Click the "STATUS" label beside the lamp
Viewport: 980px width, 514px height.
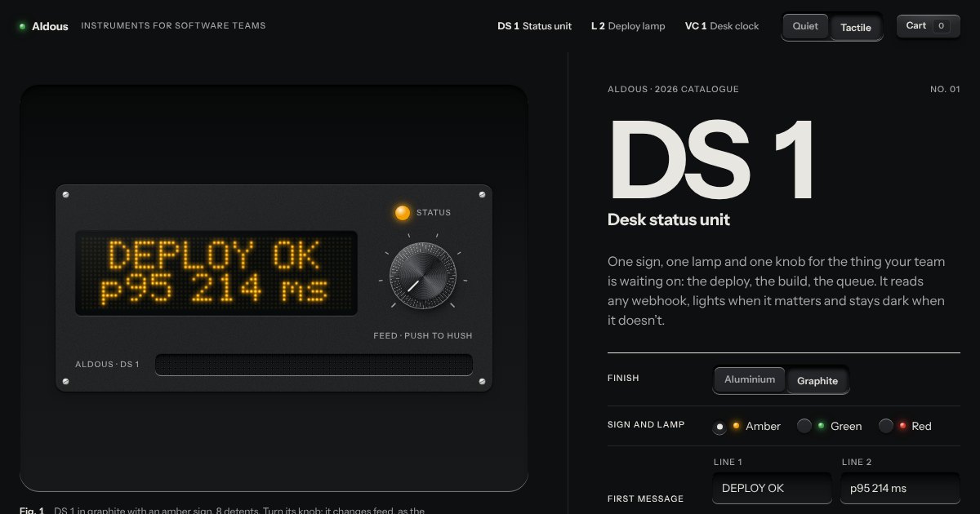point(434,213)
